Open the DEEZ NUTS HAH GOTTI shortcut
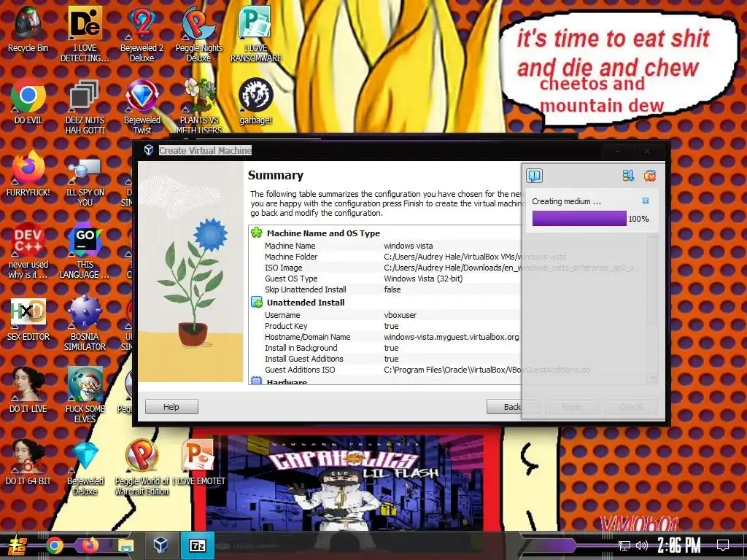Image resolution: width=747 pixels, height=560 pixels. click(x=85, y=106)
